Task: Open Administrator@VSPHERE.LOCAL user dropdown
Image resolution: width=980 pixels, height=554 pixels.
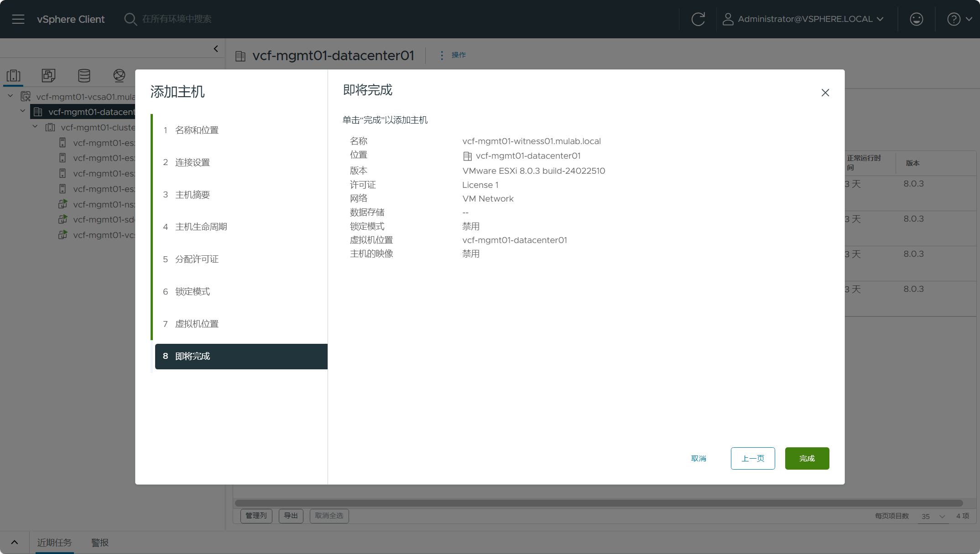Action: (x=803, y=19)
